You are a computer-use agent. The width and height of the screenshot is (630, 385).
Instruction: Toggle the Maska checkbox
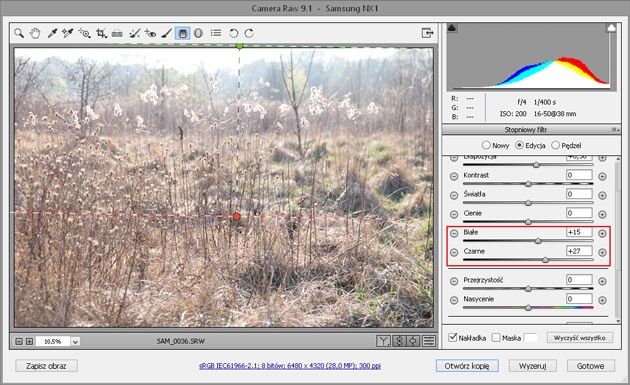496,338
